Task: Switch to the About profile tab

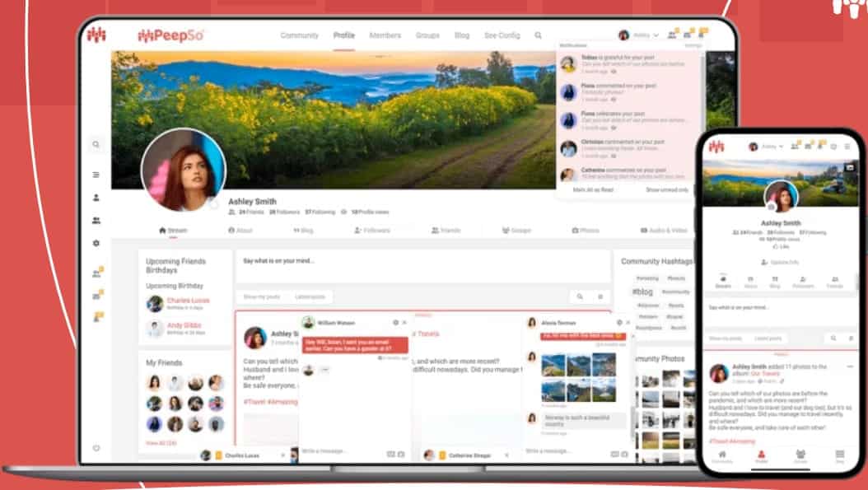Action: (240, 231)
